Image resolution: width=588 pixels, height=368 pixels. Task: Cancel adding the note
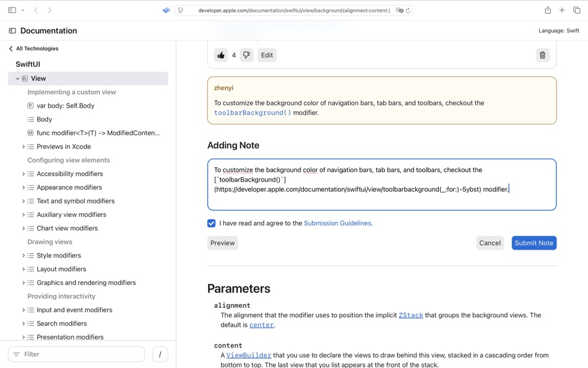490,243
